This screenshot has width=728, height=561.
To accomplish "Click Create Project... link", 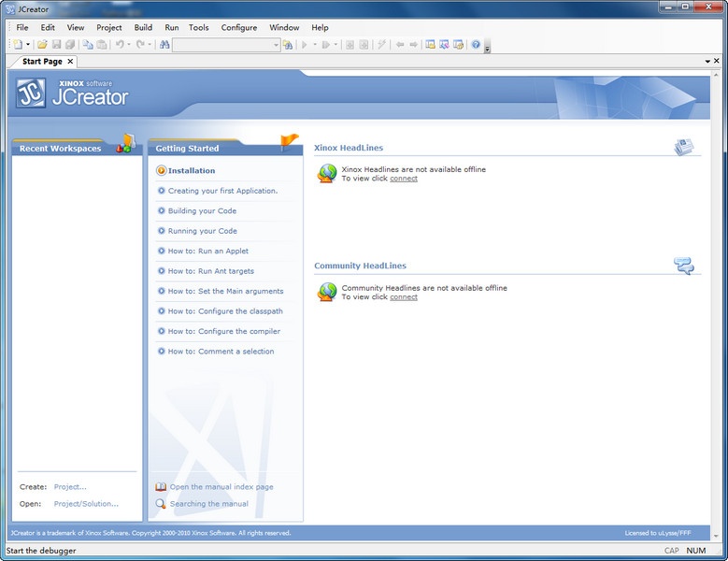I will point(70,487).
